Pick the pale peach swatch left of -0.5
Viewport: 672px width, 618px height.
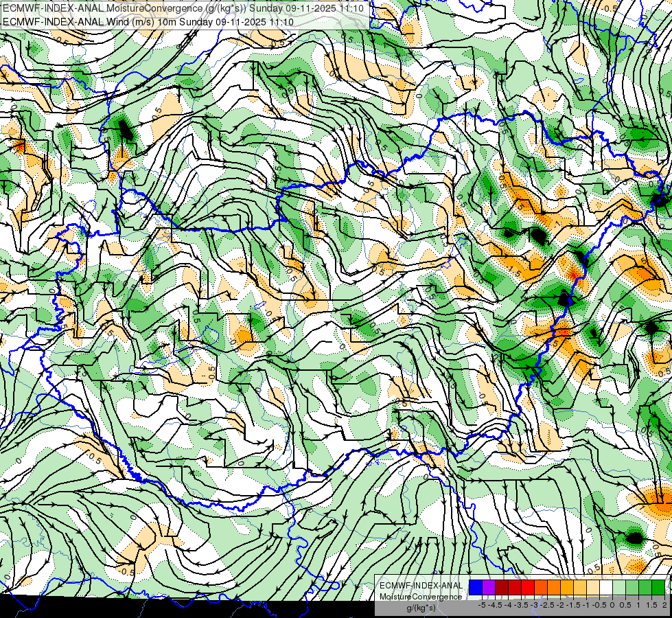click(x=593, y=587)
